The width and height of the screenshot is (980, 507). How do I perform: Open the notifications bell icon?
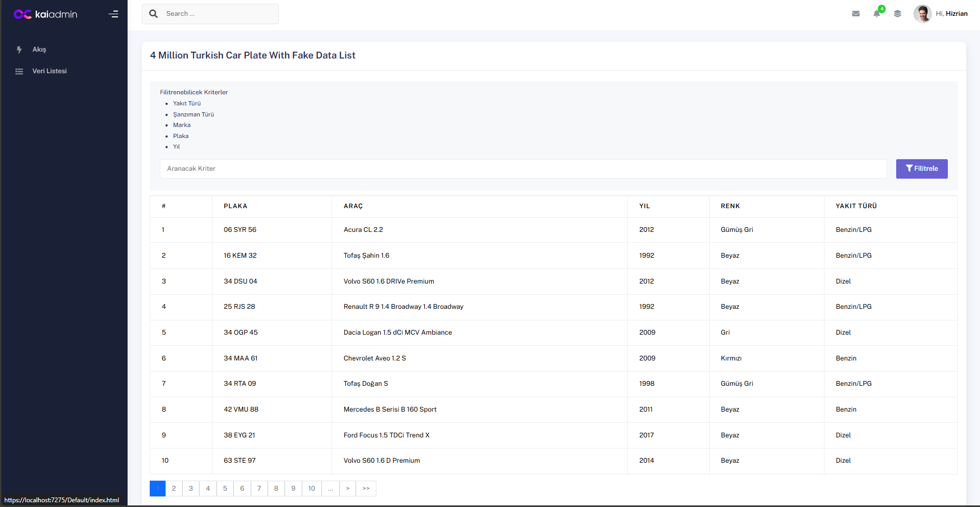tap(877, 14)
